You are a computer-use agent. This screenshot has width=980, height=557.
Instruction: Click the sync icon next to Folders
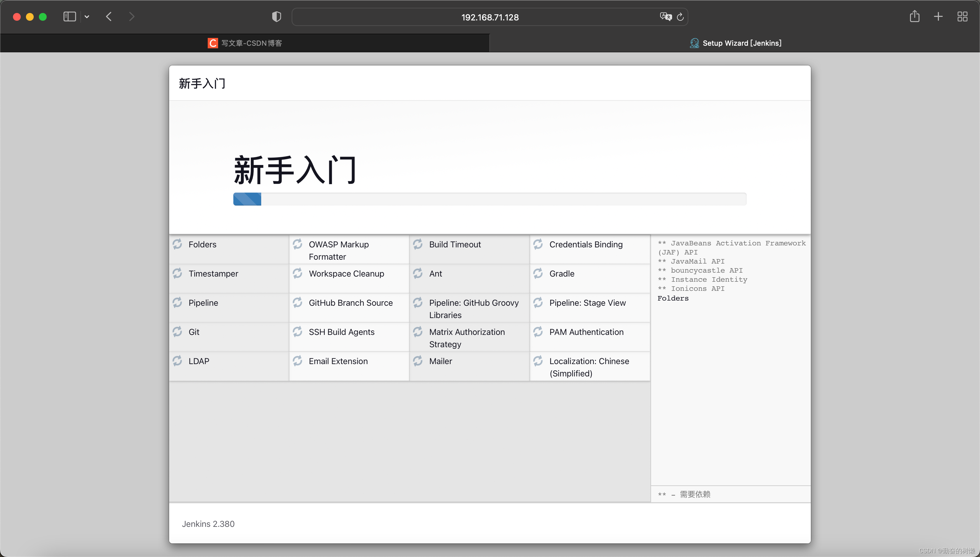tap(177, 244)
